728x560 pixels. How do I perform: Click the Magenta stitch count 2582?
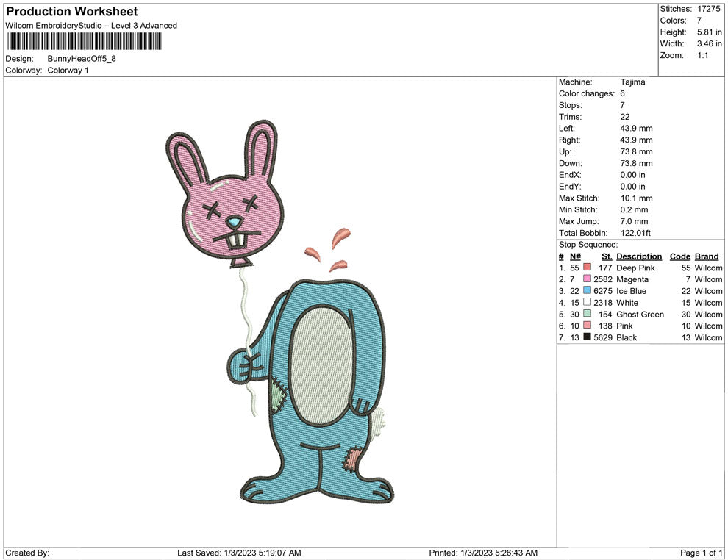pos(603,279)
